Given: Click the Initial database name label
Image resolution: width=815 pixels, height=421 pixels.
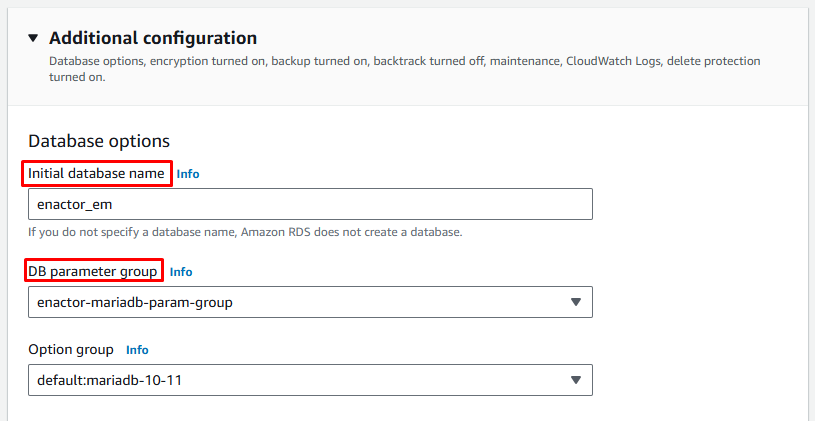Looking at the screenshot, I should (96, 173).
